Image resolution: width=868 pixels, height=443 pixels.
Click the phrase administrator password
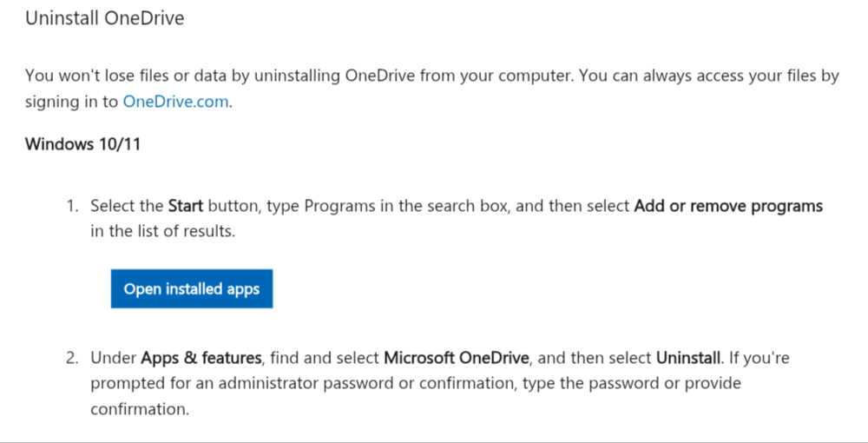305,383
